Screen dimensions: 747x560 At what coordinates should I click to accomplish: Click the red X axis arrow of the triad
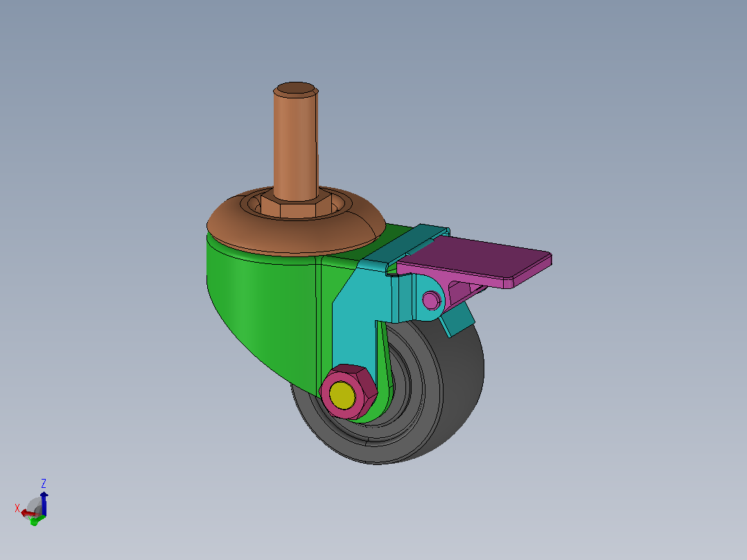point(30,514)
